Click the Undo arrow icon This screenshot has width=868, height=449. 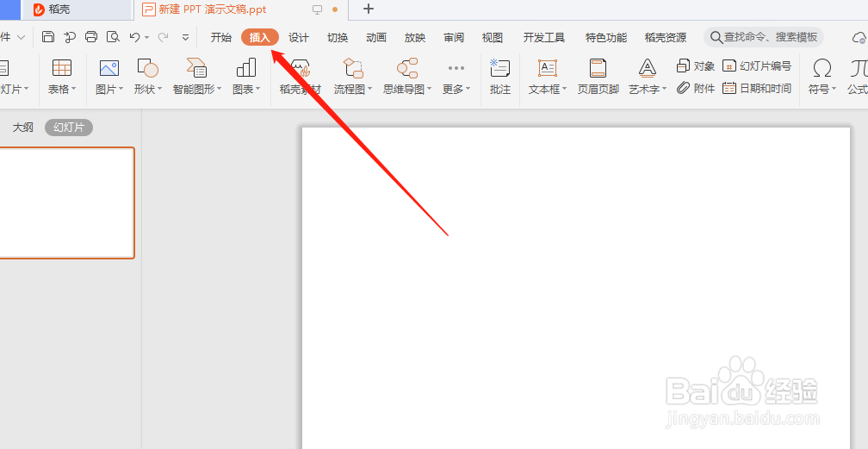point(134,37)
